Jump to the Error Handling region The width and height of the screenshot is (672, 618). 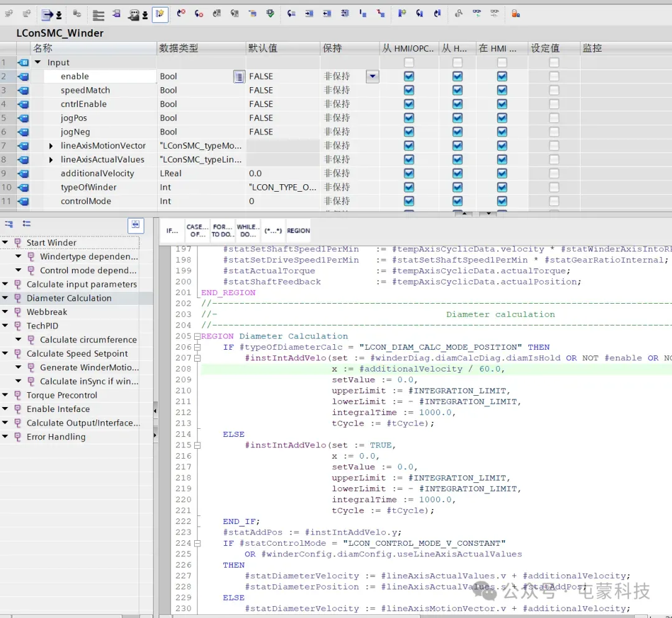point(56,437)
